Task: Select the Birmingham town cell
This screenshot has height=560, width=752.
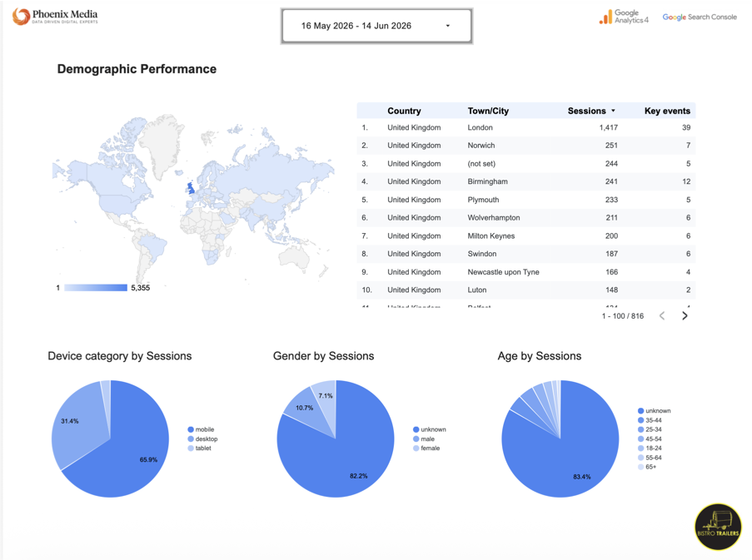Action: [x=487, y=181]
